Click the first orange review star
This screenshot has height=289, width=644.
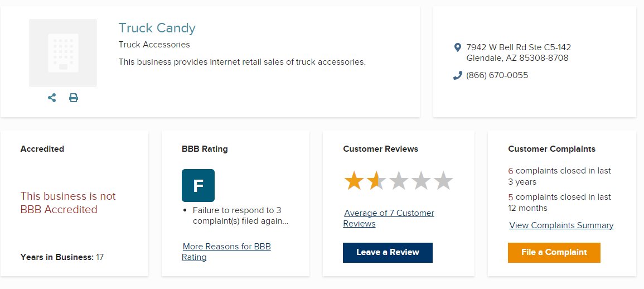tap(354, 181)
